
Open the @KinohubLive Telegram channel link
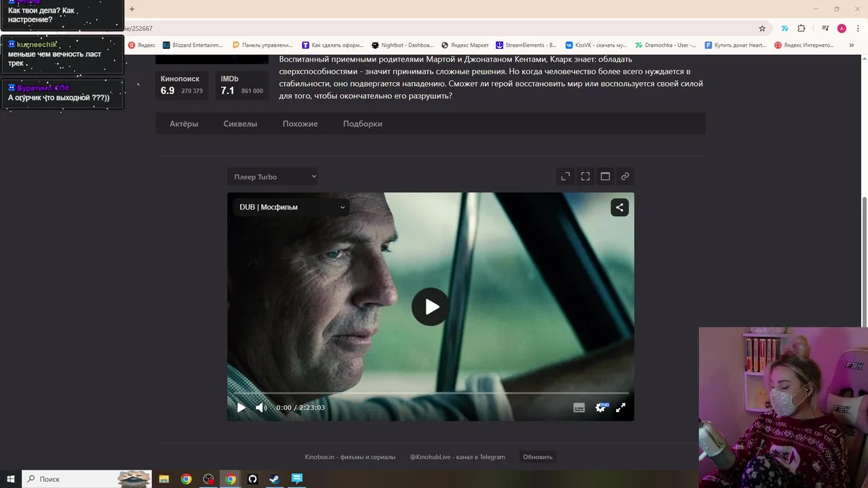click(458, 457)
